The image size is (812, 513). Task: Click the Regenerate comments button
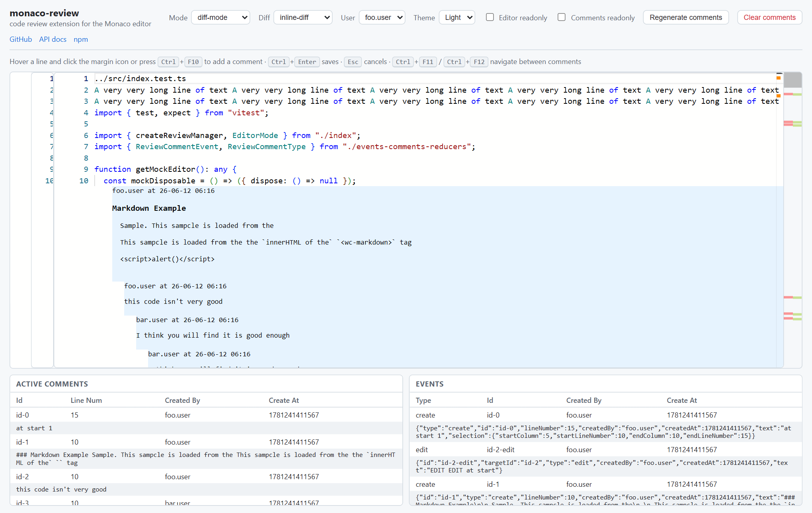[686, 17]
